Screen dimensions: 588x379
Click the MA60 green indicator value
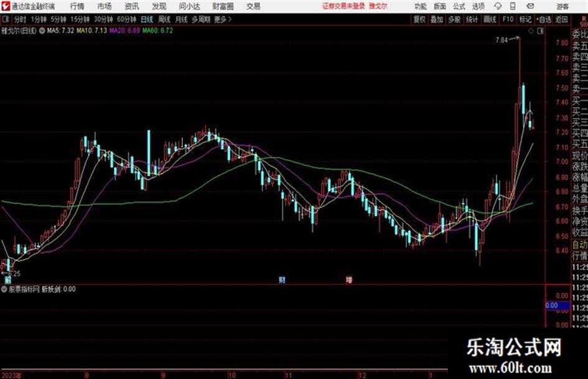coord(157,30)
